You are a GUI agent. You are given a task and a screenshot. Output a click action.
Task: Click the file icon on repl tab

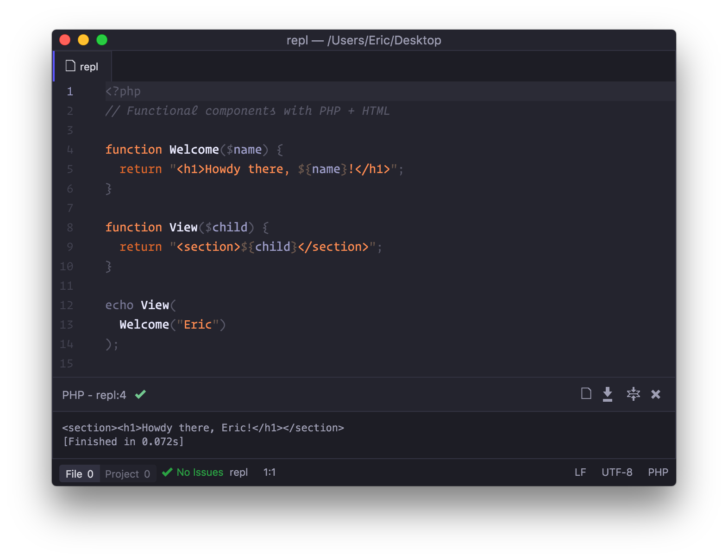(70, 66)
